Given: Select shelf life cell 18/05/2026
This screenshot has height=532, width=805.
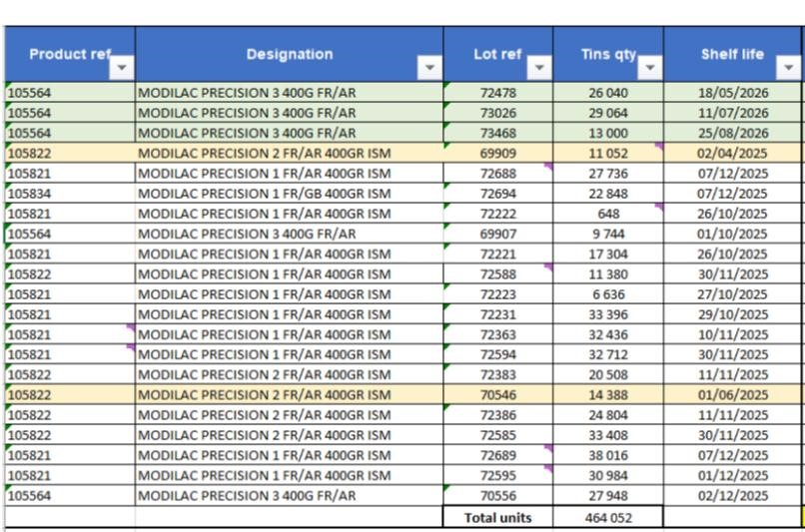Looking at the screenshot, I should 732,93.
